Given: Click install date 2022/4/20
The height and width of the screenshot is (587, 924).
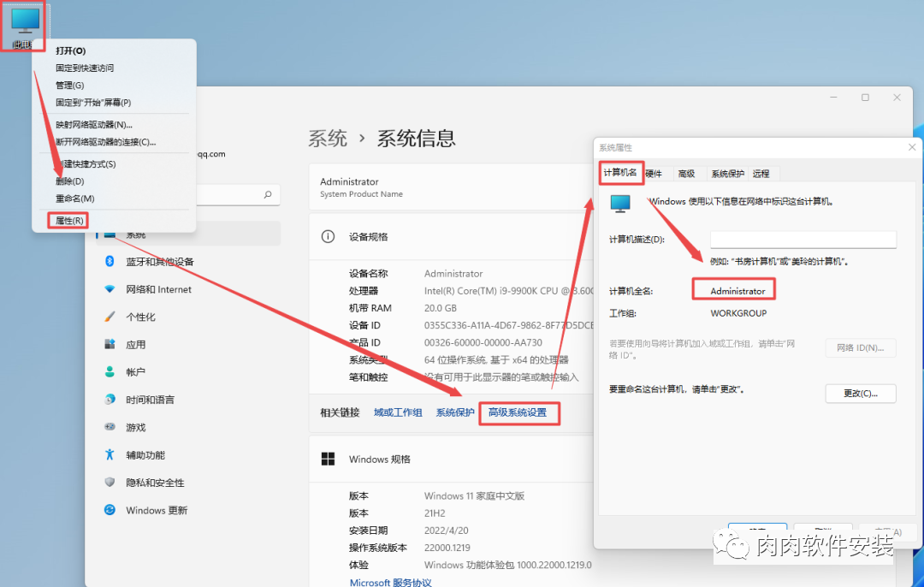Looking at the screenshot, I should tap(446, 531).
